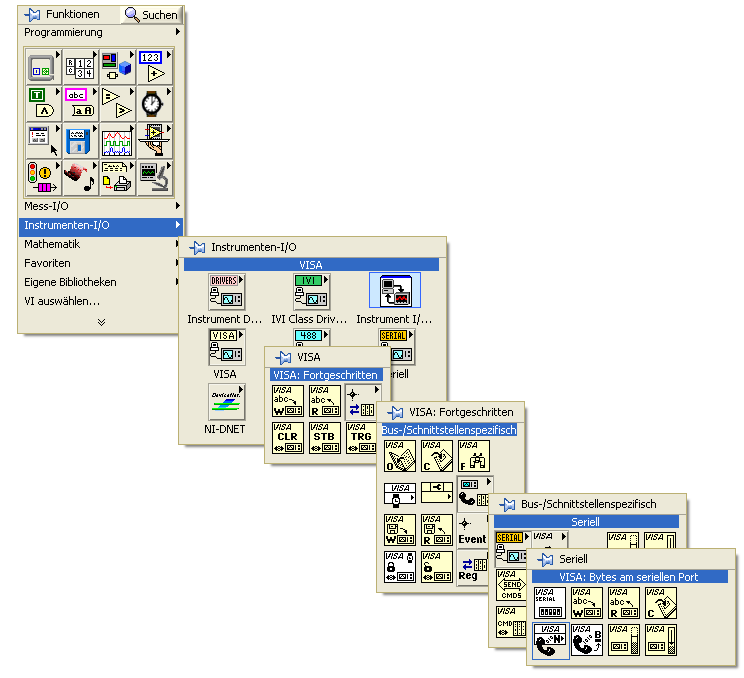Open the Dialog and User Interface palette icon

pyautogui.click(x=43, y=141)
